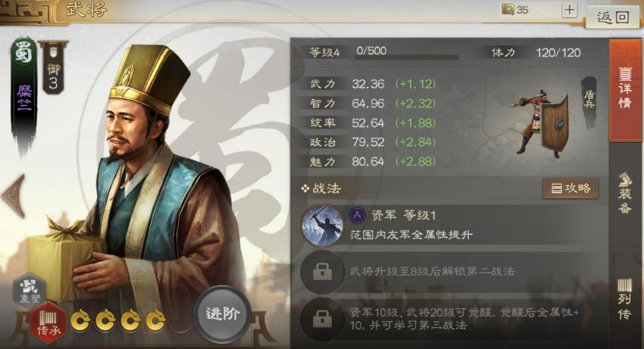The height and width of the screenshot is (349, 644).
Task: Click the 返回 back button
Action: coord(613,17)
